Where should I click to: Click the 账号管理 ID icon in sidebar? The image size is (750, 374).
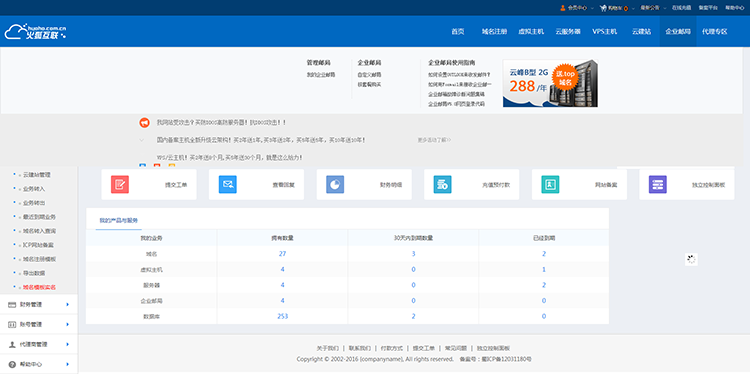coord(12,324)
